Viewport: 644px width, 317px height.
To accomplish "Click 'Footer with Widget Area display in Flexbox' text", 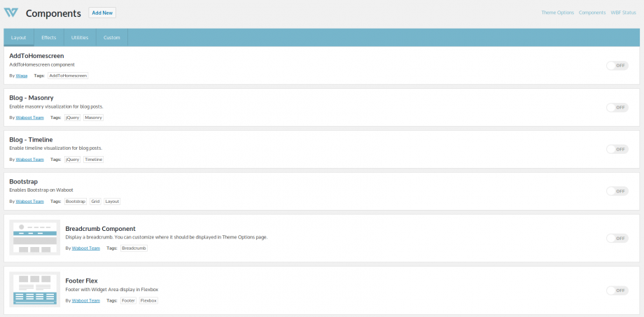I will (112, 290).
